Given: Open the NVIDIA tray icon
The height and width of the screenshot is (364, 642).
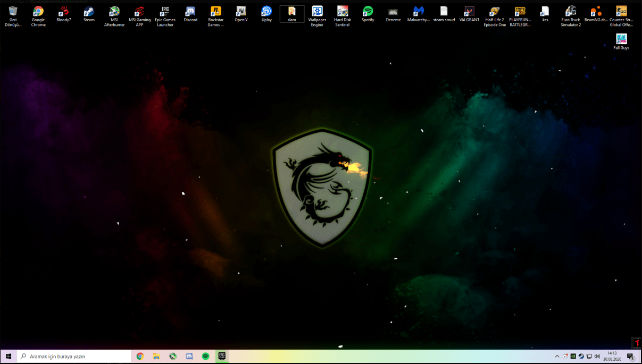Looking at the screenshot, I should point(573,357).
